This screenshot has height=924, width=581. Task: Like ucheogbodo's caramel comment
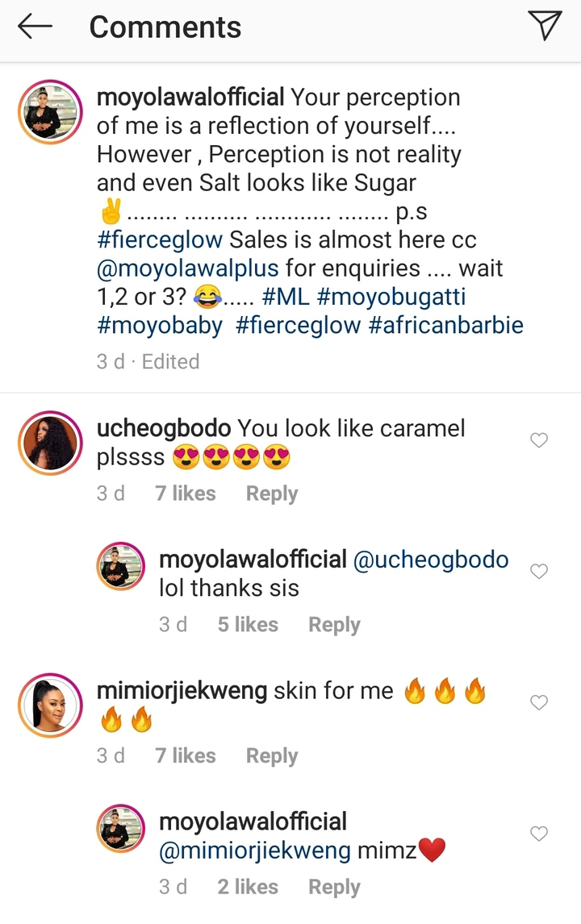539,440
